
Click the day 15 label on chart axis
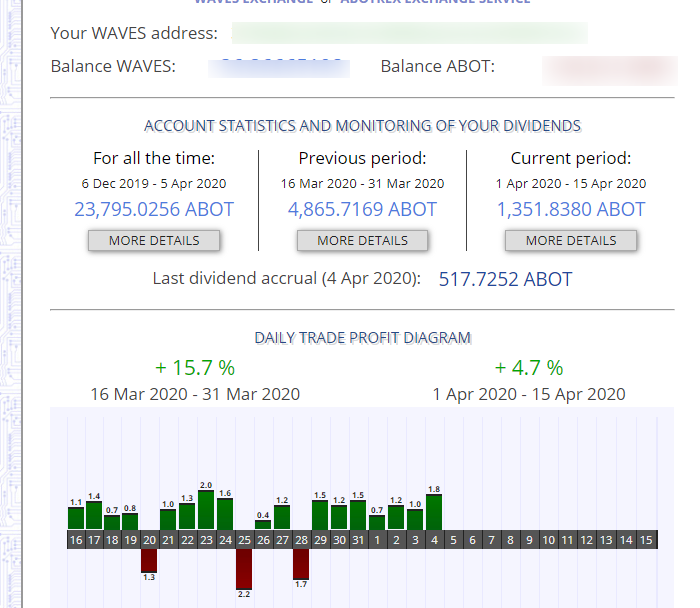coord(646,540)
